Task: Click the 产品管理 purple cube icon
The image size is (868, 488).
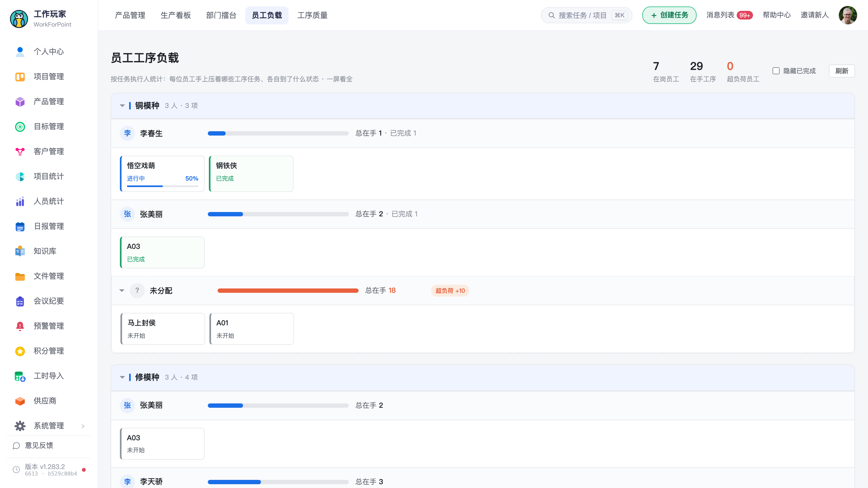Action: coord(20,102)
